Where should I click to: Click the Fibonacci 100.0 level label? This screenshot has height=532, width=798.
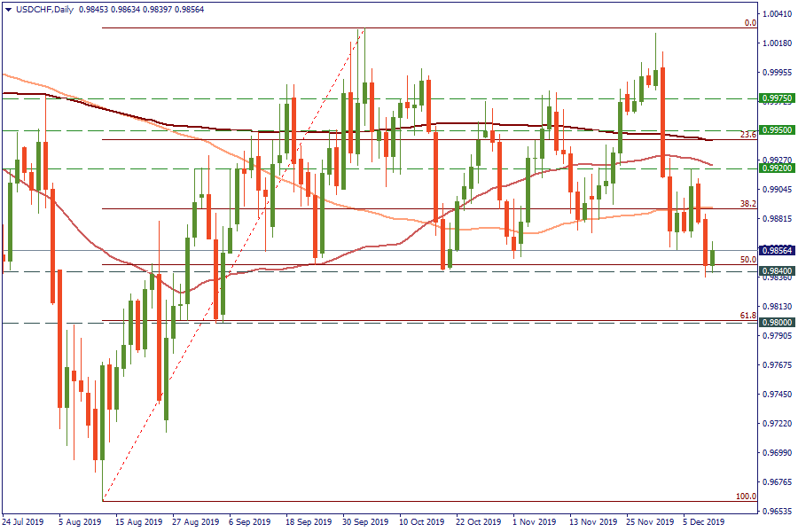[746, 497]
